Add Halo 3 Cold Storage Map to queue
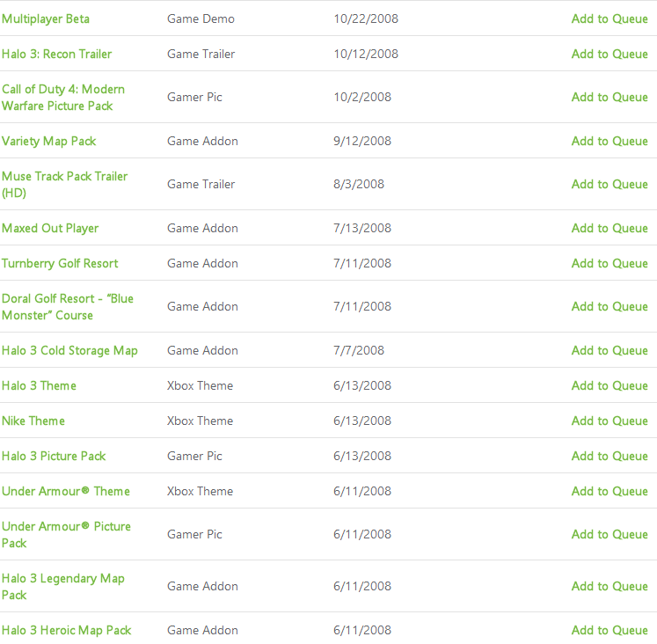Image resolution: width=657 pixels, height=644 pixels. pos(610,351)
